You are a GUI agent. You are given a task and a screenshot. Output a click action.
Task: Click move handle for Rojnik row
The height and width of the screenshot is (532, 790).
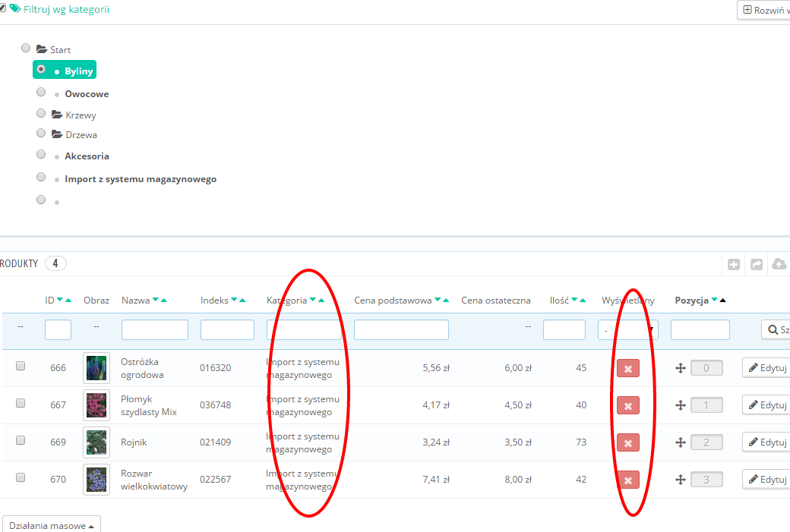tap(680, 442)
